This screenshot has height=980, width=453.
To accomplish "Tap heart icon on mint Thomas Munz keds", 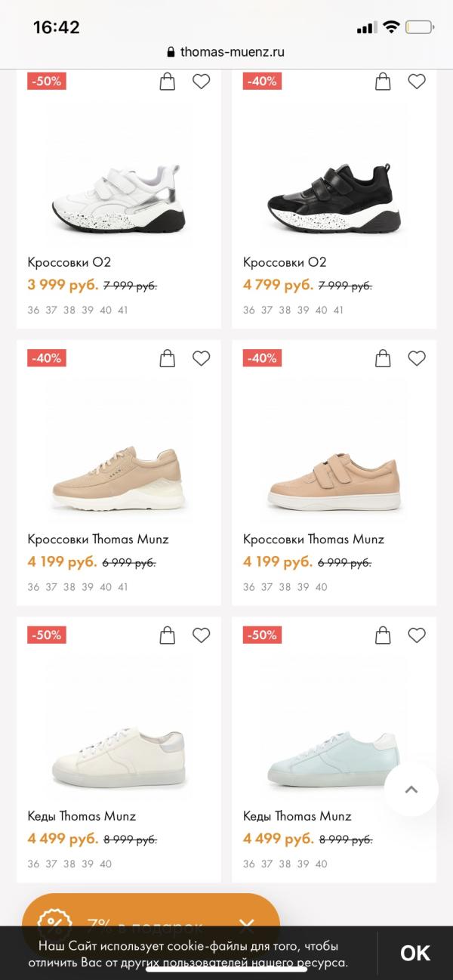I will coord(417,635).
